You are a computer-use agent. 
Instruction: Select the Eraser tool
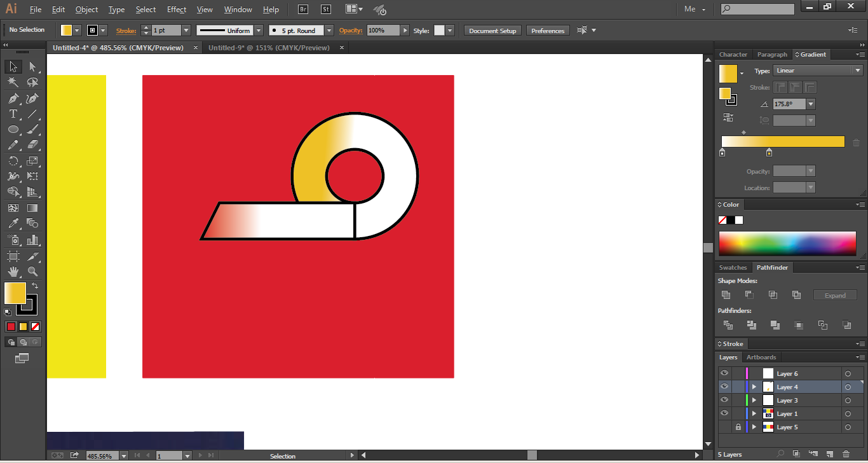(33, 145)
